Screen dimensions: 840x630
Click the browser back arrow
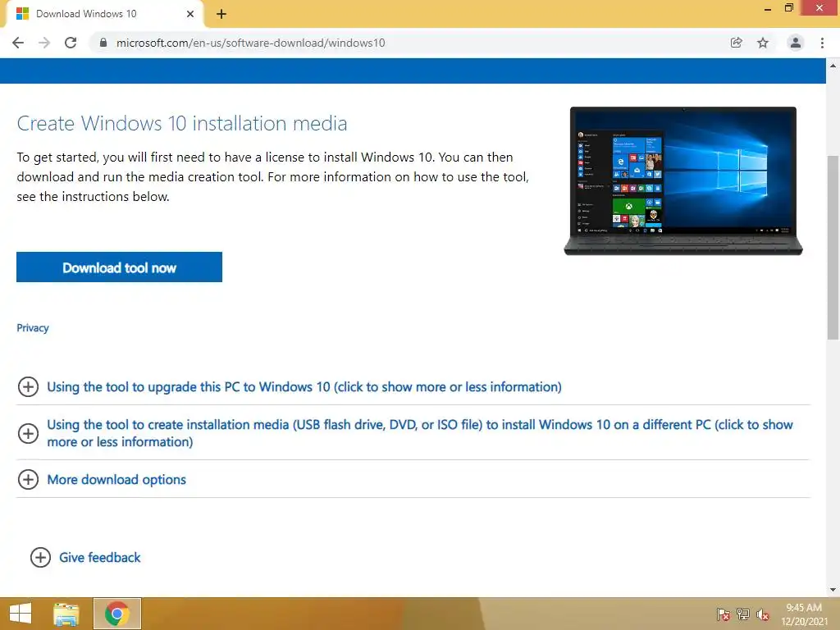pos(18,43)
